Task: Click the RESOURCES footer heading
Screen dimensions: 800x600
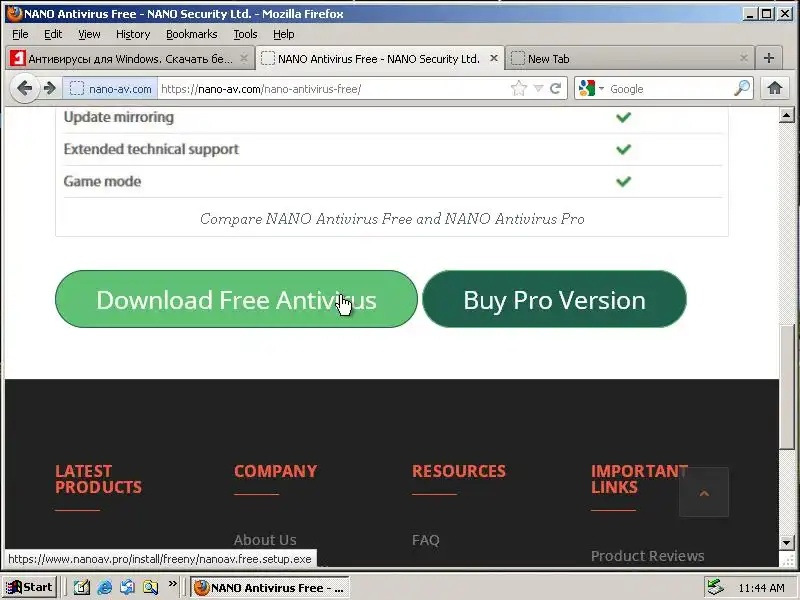Action: pyautogui.click(x=459, y=471)
